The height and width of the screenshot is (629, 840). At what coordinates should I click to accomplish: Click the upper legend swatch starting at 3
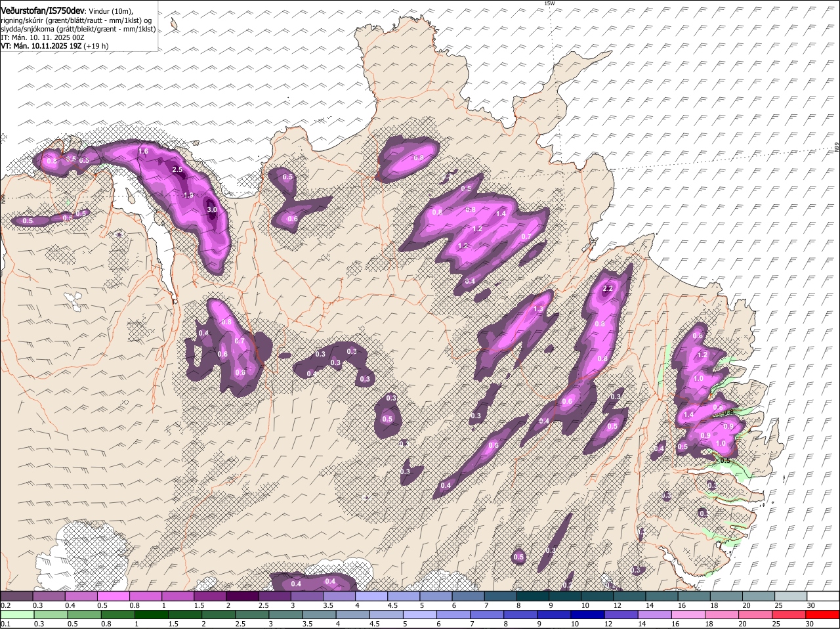point(306,596)
